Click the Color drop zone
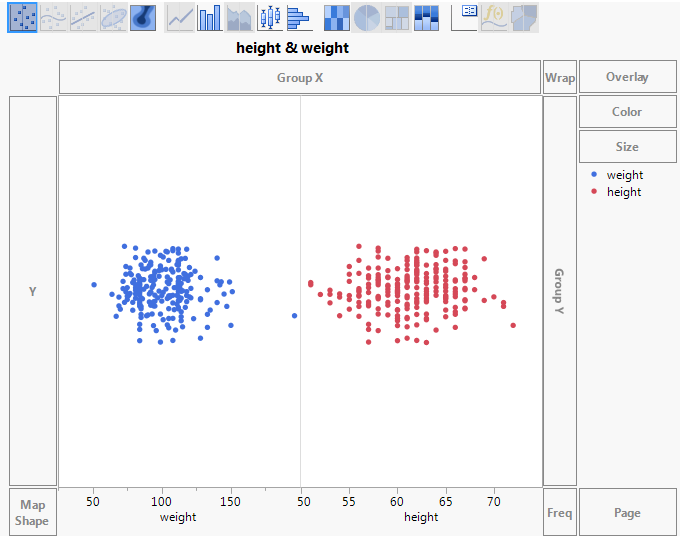 627,112
